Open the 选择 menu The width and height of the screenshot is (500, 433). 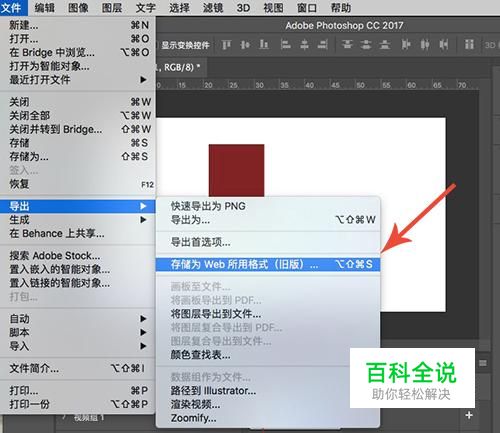coord(179,7)
